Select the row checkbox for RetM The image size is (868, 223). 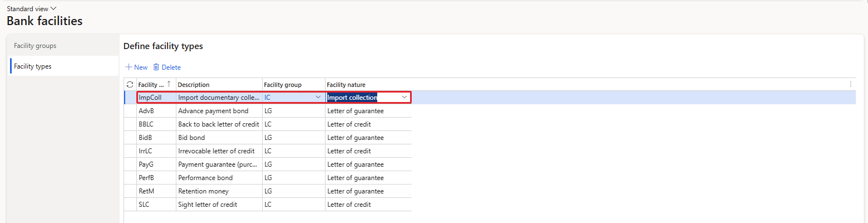(130, 191)
